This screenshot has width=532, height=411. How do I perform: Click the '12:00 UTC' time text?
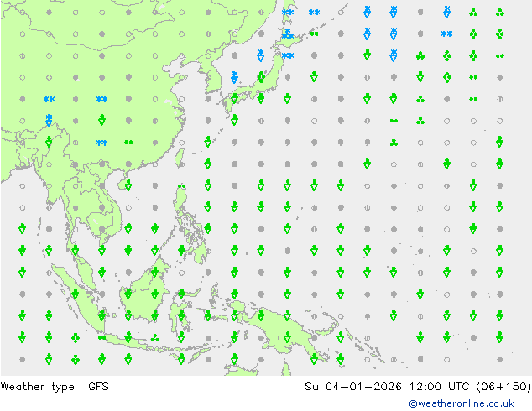click(x=439, y=386)
